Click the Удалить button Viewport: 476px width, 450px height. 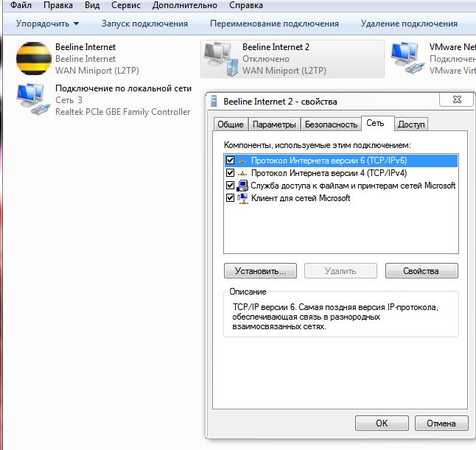coord(340,271)
